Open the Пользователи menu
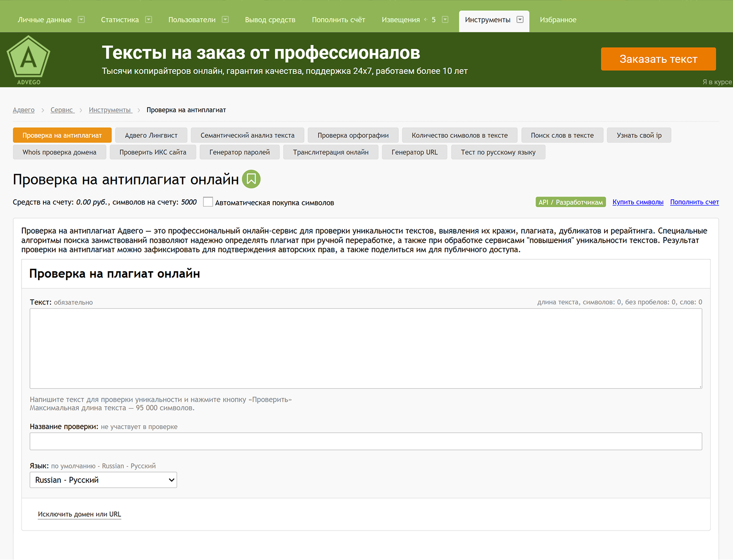Screen dimensions: 733x560 click(x=192, y=20)
